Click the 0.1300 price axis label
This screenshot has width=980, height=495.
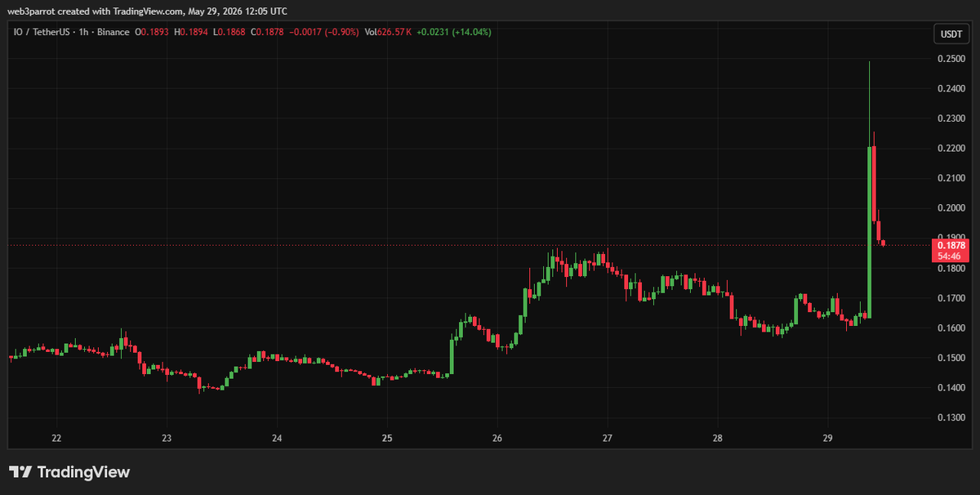click(951, 418)
